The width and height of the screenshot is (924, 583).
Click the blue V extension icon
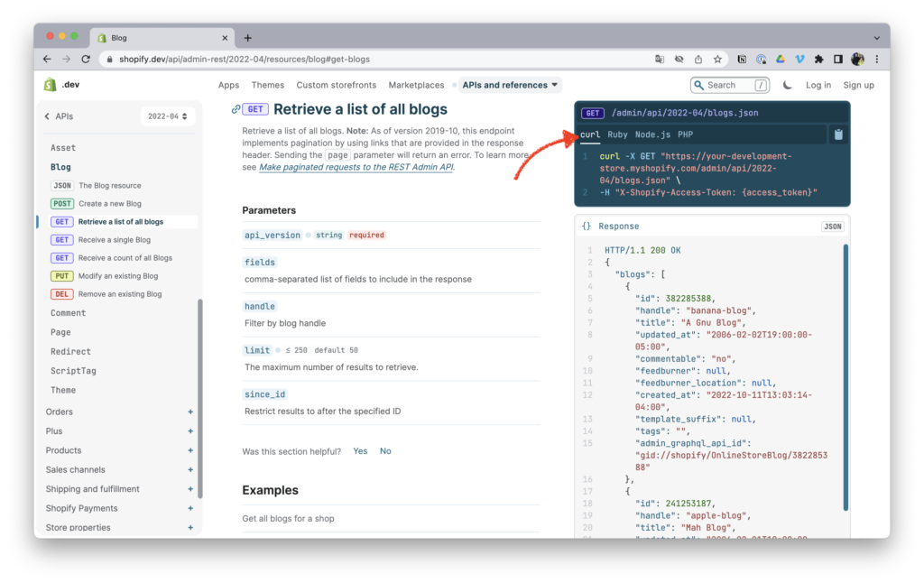click(x=799, y=59)
